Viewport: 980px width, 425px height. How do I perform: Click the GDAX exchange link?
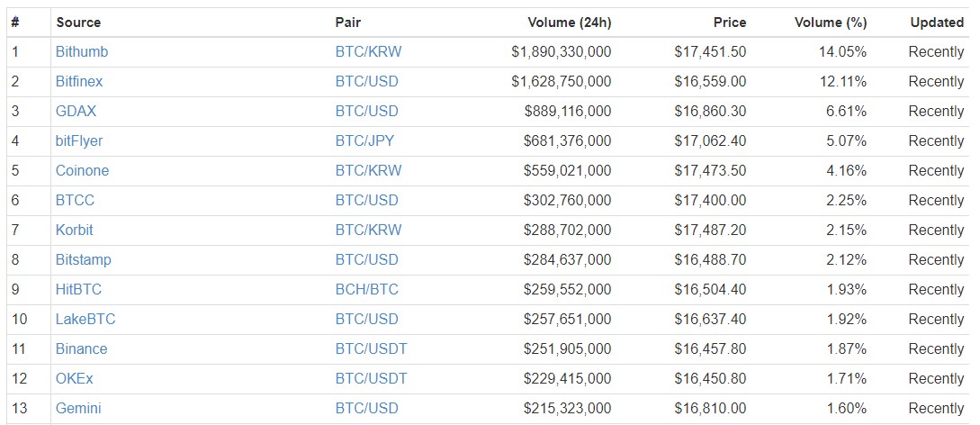(x=76, y=112)
